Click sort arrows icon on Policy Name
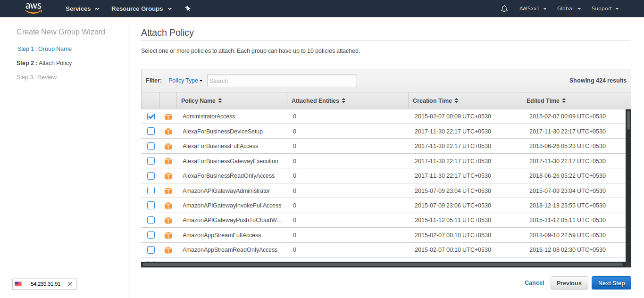 pos(220,101)
